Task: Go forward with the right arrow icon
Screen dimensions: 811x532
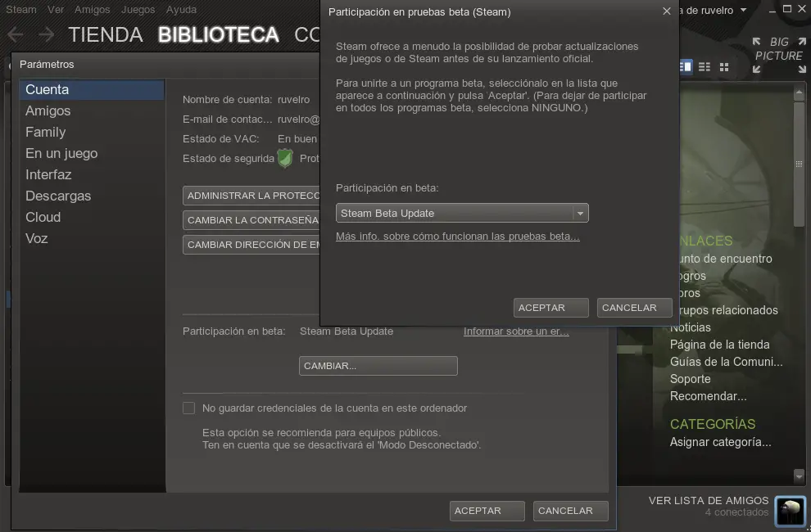Action: [x=46, y=34]
